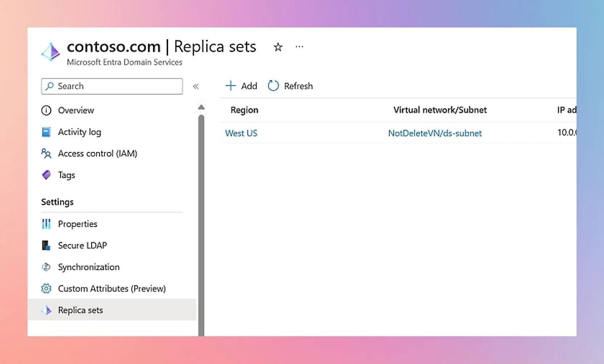604x364 pixels.
Task: Add a new replica set
Action: pyautogui.click(x=241, y=86)
